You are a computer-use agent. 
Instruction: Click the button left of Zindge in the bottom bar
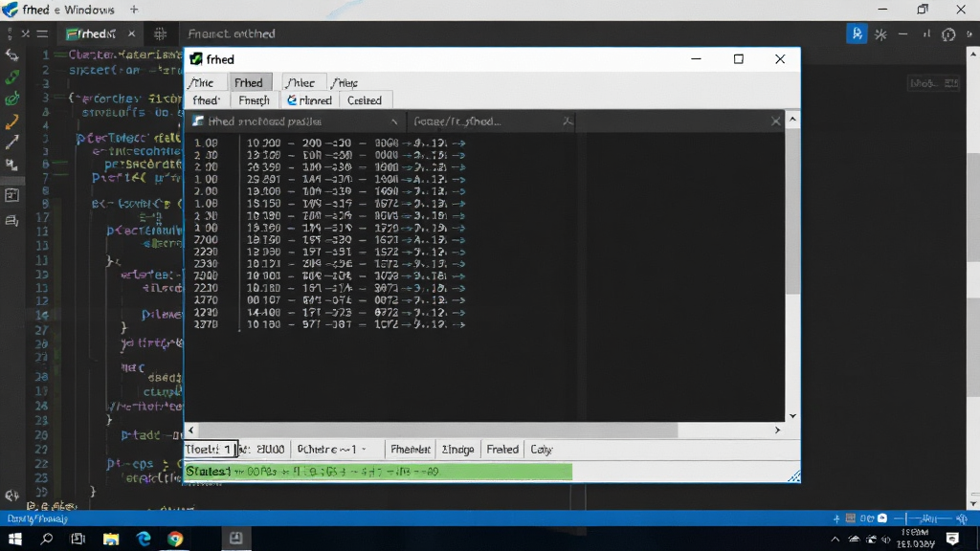point(410,450)
